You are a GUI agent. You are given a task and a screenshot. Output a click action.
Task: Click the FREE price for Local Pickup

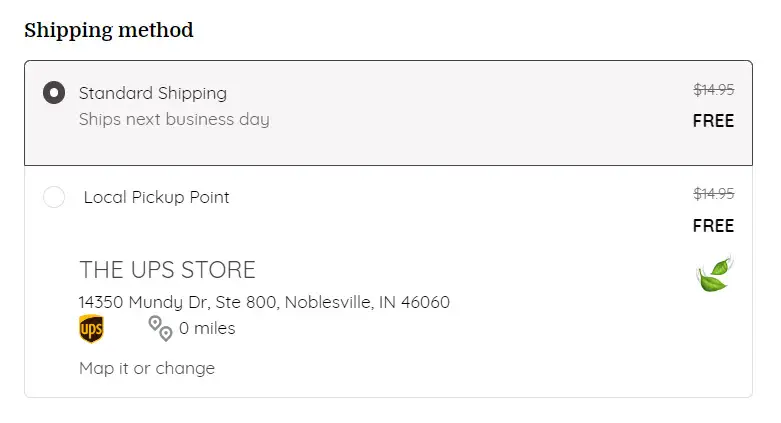713,226
